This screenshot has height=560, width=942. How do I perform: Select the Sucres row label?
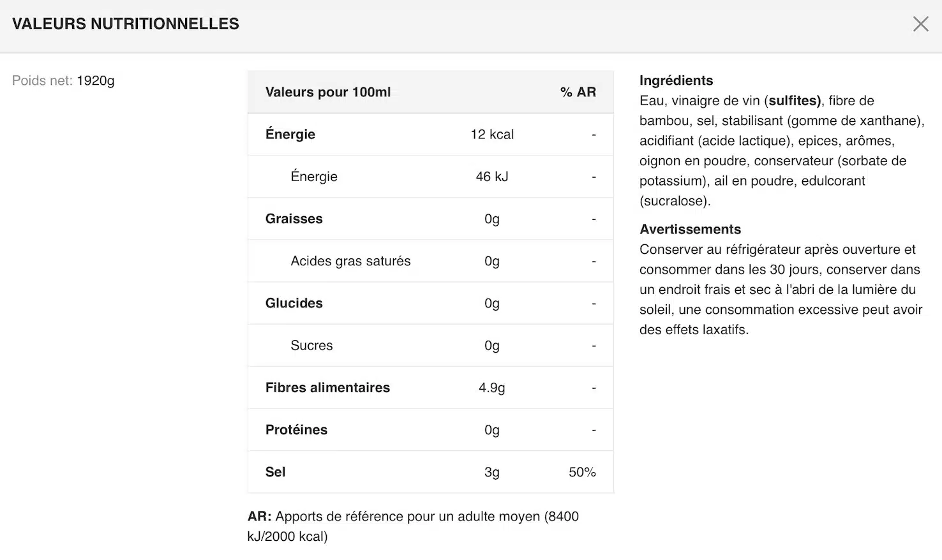coord(311,346)
